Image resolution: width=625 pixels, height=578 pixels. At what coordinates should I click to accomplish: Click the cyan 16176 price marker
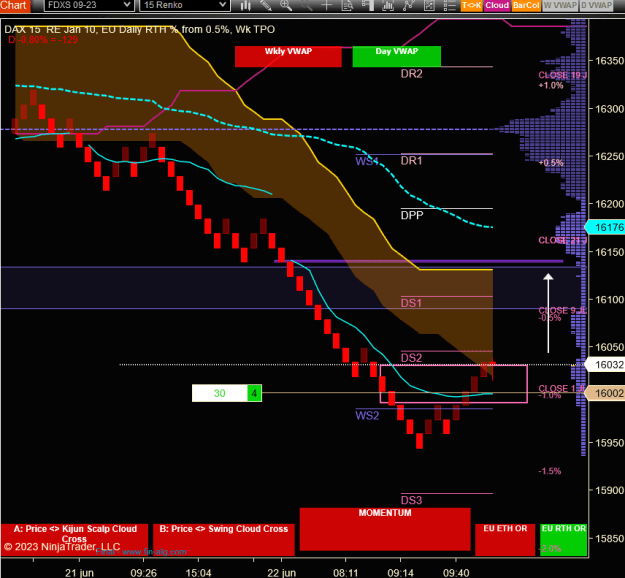[x=606, y=228]
